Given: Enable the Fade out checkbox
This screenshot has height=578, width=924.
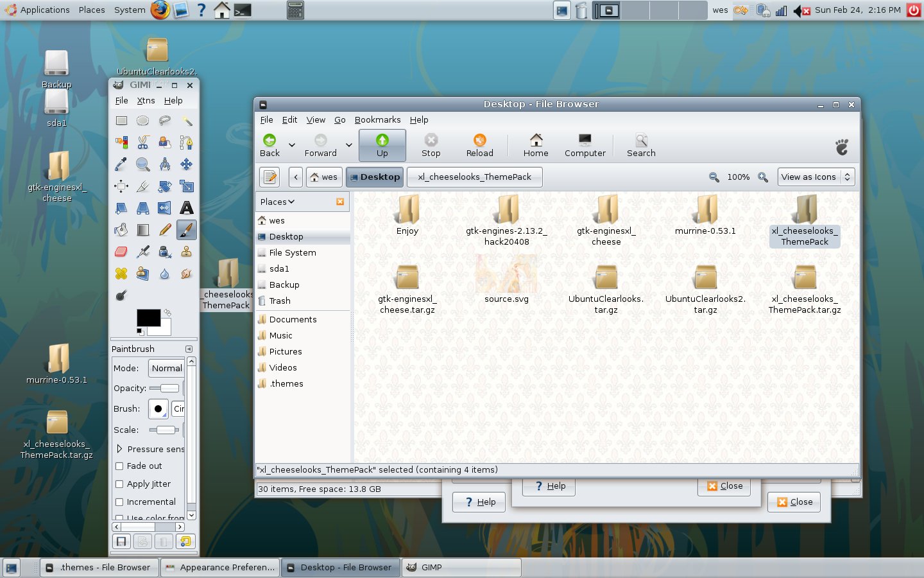Looking at the screenshot, I should coord(119,466).
